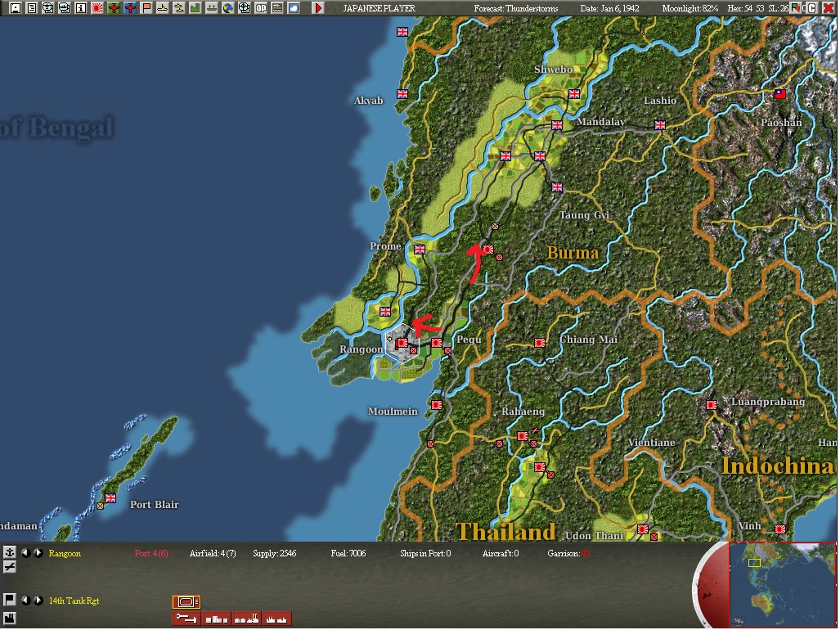
Task: Go to previous base with left arrow by Rangoon
Action: pos(25,553)
